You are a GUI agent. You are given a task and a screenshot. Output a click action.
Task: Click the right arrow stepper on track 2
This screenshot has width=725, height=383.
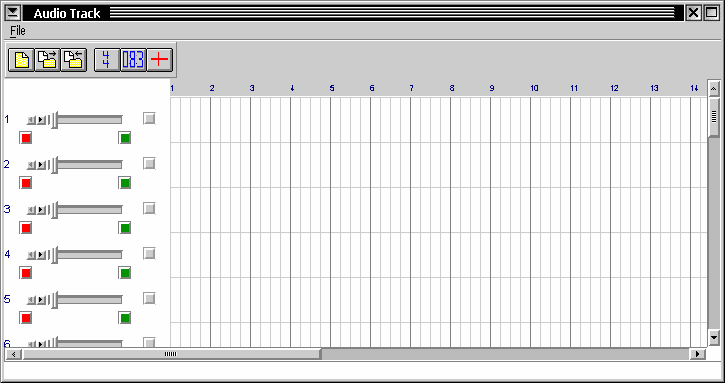[41, 165]
